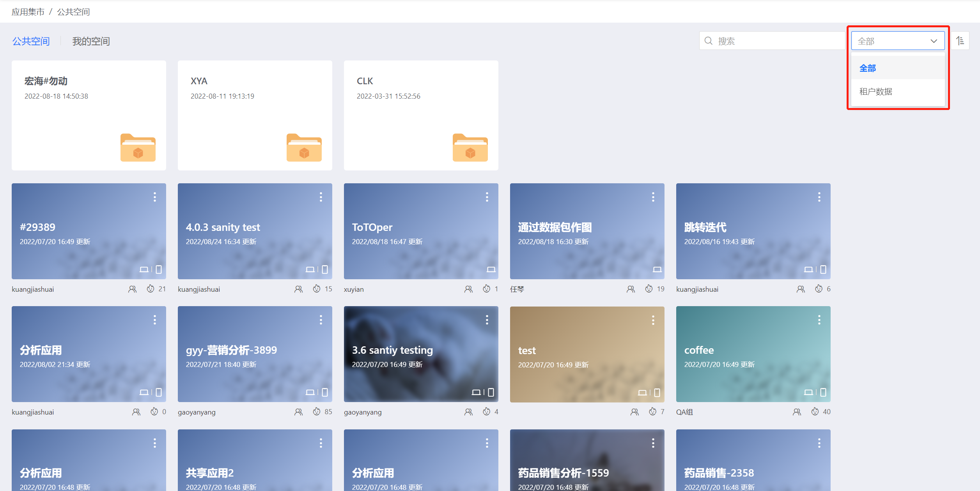This screenshot has height=491, width=980.
Task: Open the three-dot menu on coffee card
Action: (x=819, y=320)
